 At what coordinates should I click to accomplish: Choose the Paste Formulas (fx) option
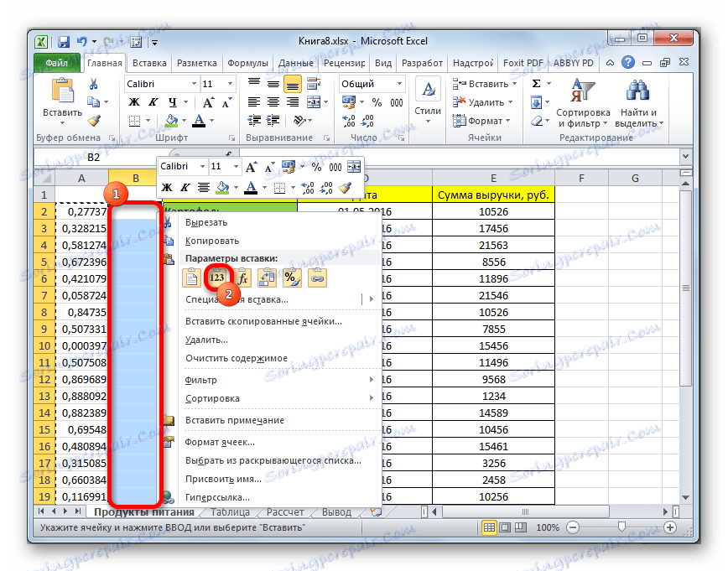coord(242,277)
